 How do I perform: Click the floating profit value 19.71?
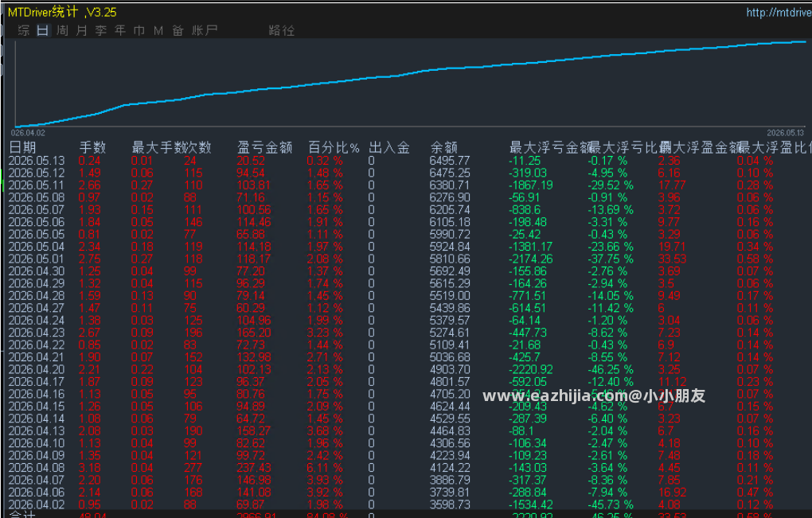672,247
